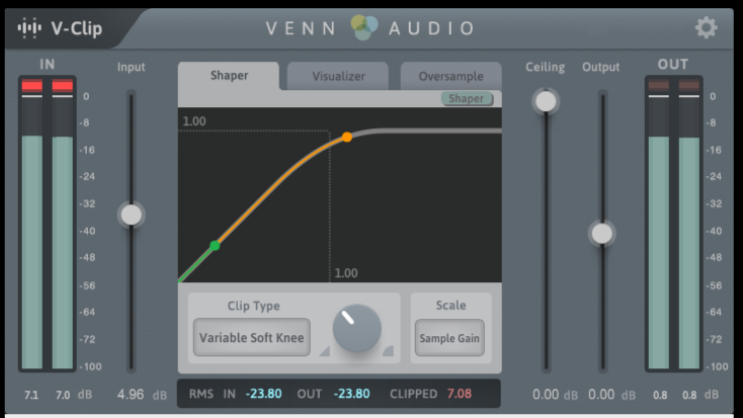Select the green node on the shaper curve
743x418 pixels.
point(215,245)
